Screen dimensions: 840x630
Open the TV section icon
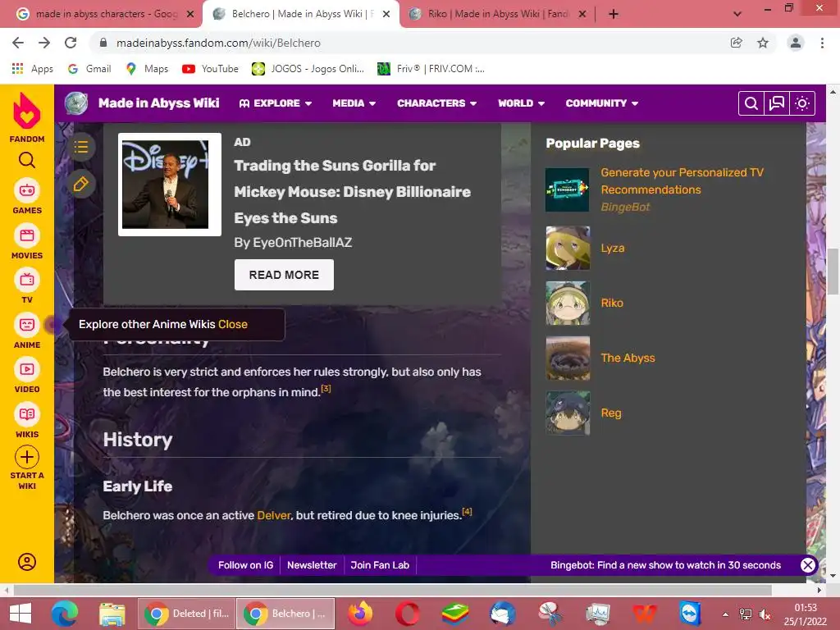(27, 281)
